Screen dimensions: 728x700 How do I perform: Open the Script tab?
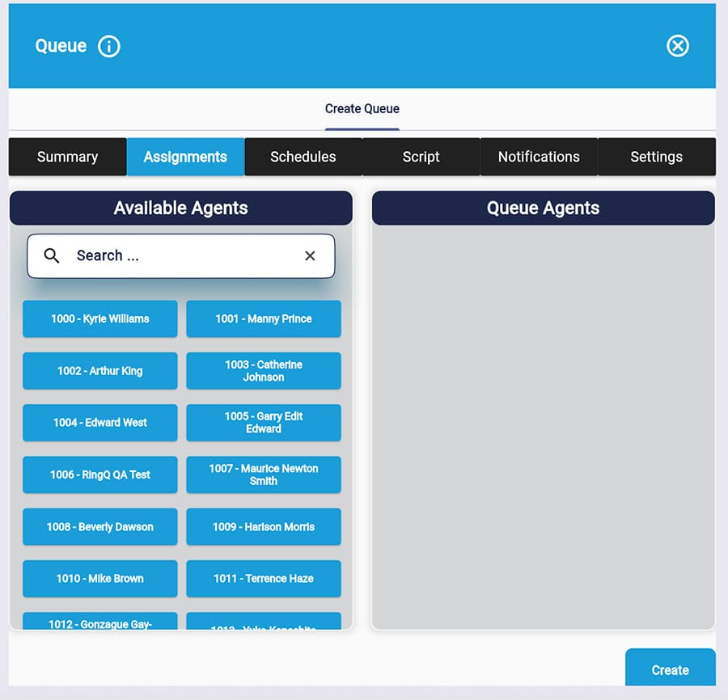421,157
